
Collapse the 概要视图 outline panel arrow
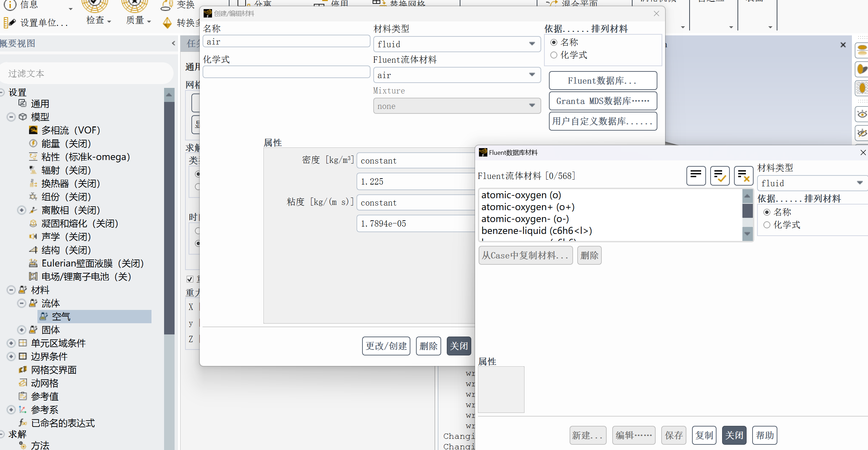173,43
